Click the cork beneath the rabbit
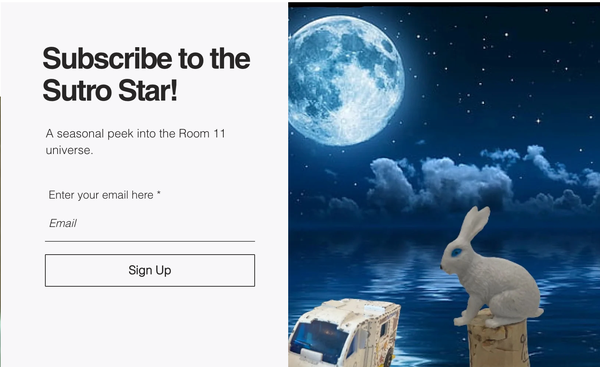Viewport: 600px width, 367px height. pyautogui.click(x=499, y=341)
